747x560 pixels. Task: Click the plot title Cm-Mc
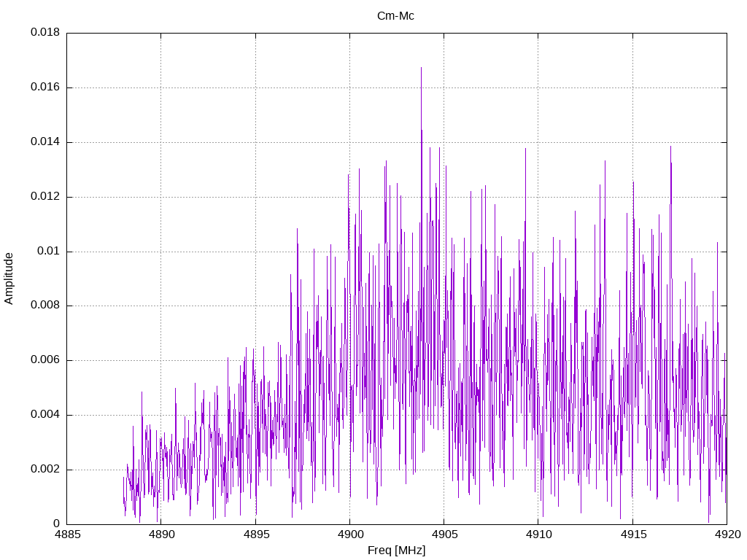(395, 16)
